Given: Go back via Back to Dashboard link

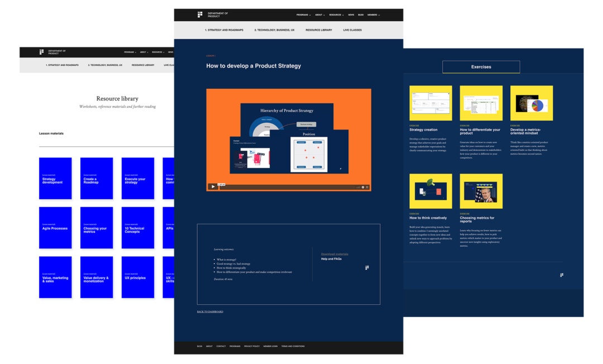Looking at the screenshot, I should [210, 312].
